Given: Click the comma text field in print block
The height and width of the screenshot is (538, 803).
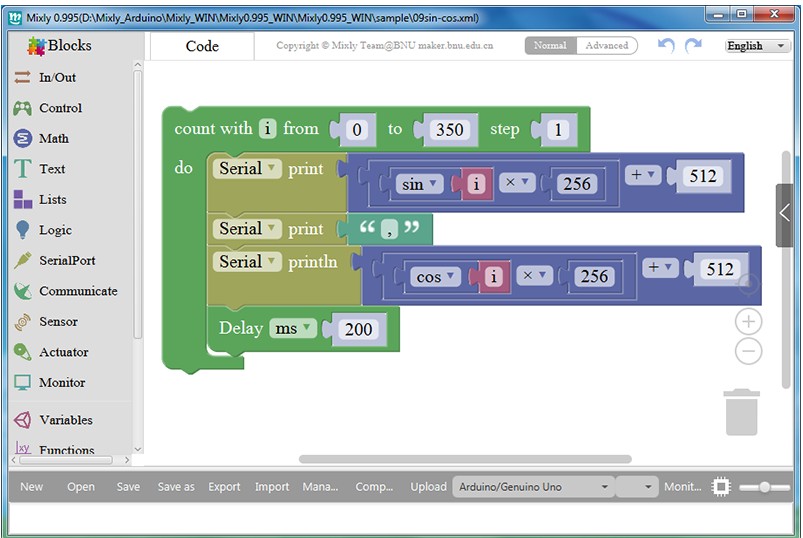Looking at the screenshot, I should [389, 230].
